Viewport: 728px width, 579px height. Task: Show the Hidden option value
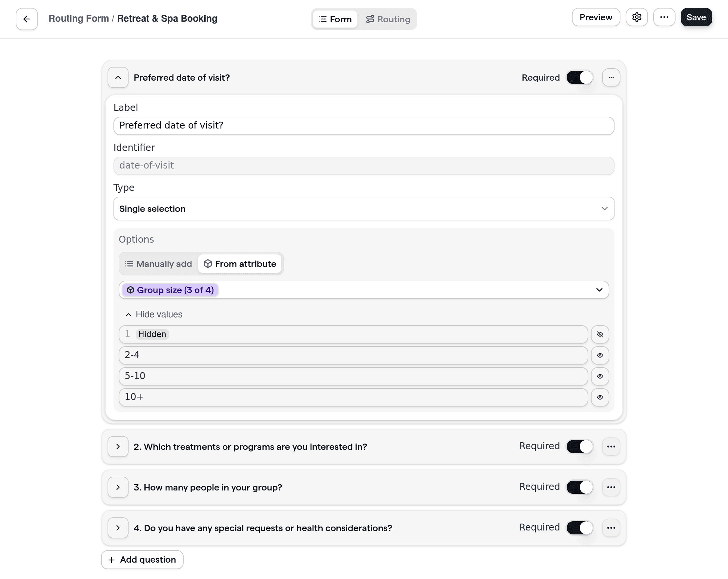pyautogui.click(x=600, y=334)
